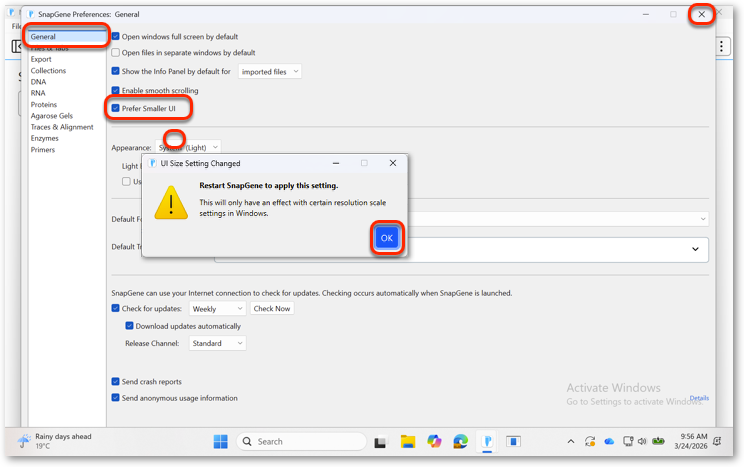Viewport: 744px width, 467px height.
Task: Minimize the SnapGene Preferences window
Action: (646, 14)
